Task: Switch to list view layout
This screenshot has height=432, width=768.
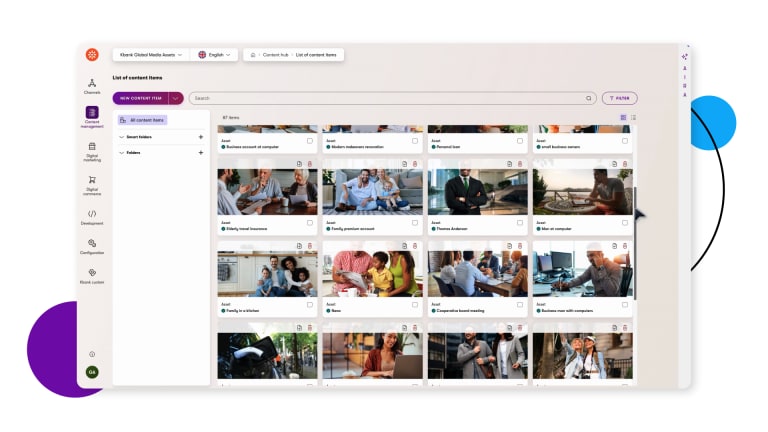Action: [633, 117]
